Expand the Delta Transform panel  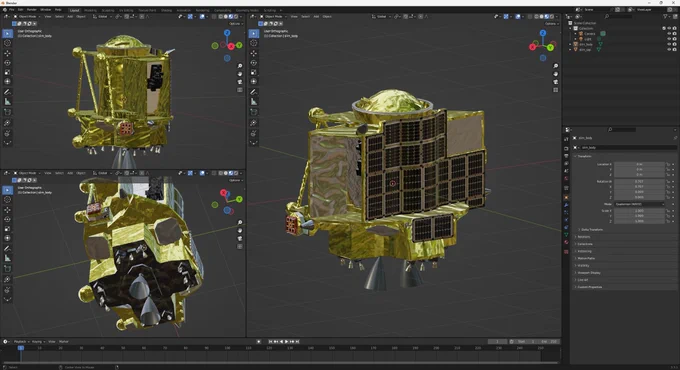click(592, 229)
